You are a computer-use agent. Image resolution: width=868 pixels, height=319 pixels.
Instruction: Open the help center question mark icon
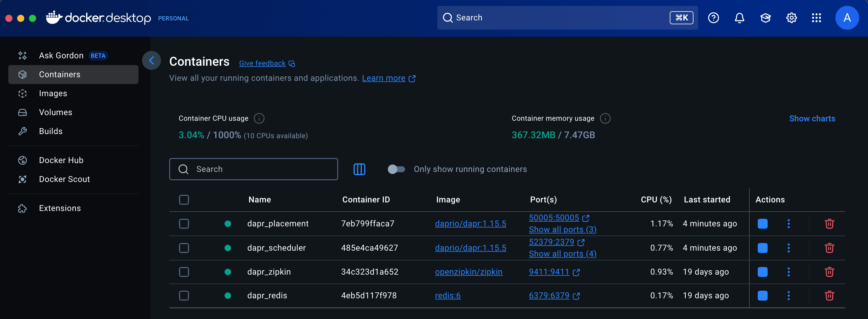click(x=713, y=18)
